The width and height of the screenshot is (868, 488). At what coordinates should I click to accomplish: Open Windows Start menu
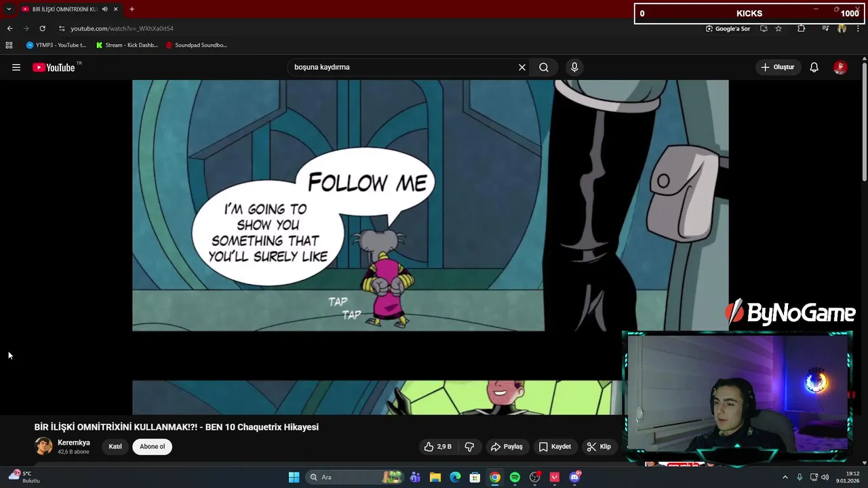coord(294,477)
